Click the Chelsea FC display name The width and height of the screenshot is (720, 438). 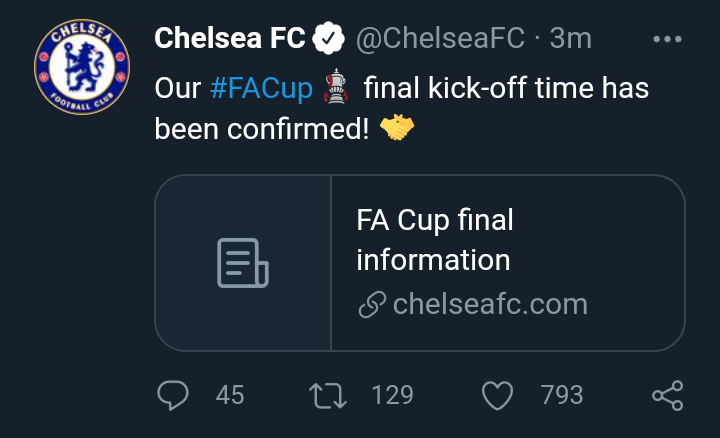[x=230, y=38]
